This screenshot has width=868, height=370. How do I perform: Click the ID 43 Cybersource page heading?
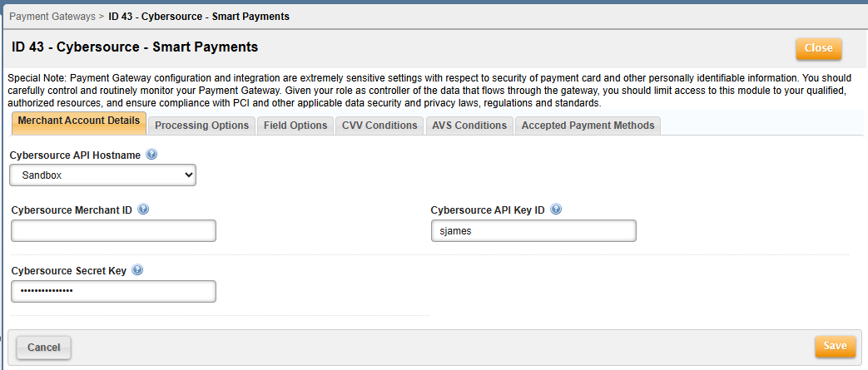135,47
